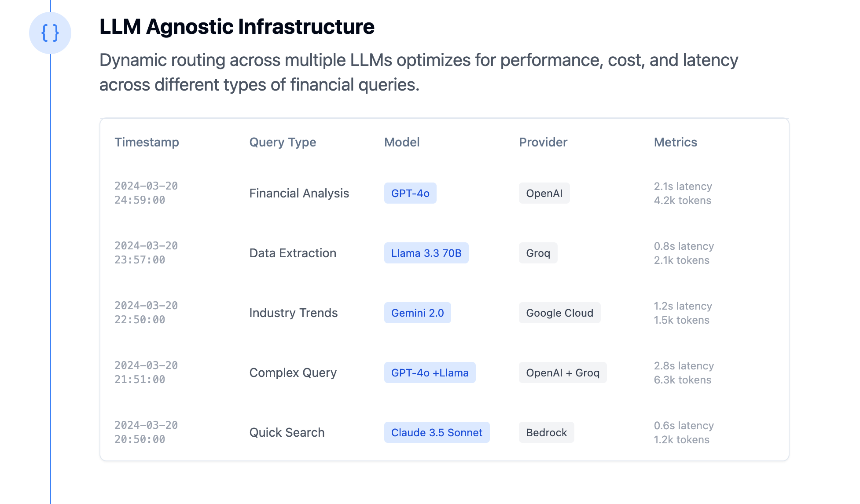This screenshot has width=860, height=504.
Task: Click the Data Extraction query type
Action: (293, 253)
